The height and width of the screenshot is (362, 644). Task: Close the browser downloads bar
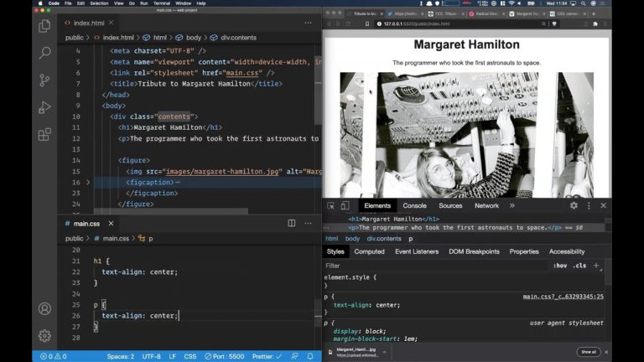606,352
